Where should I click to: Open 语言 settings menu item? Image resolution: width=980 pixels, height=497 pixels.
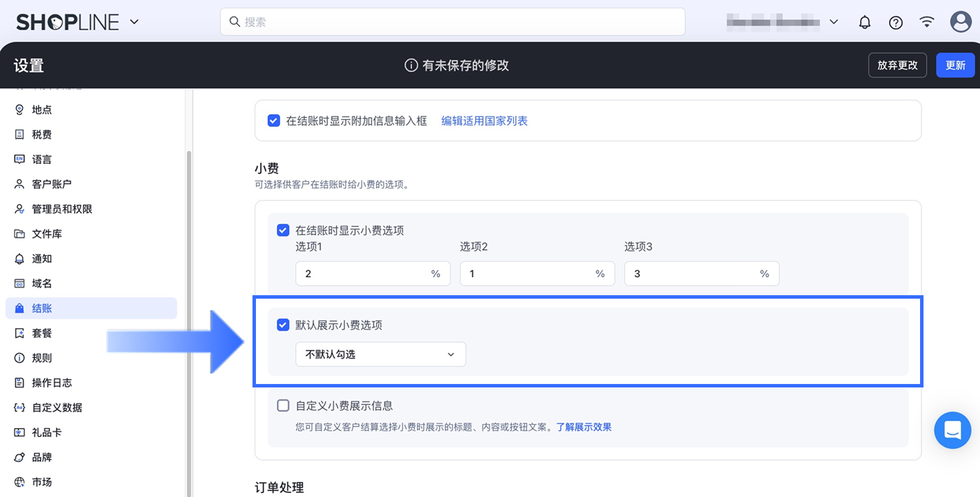click(x=91, y=159)
